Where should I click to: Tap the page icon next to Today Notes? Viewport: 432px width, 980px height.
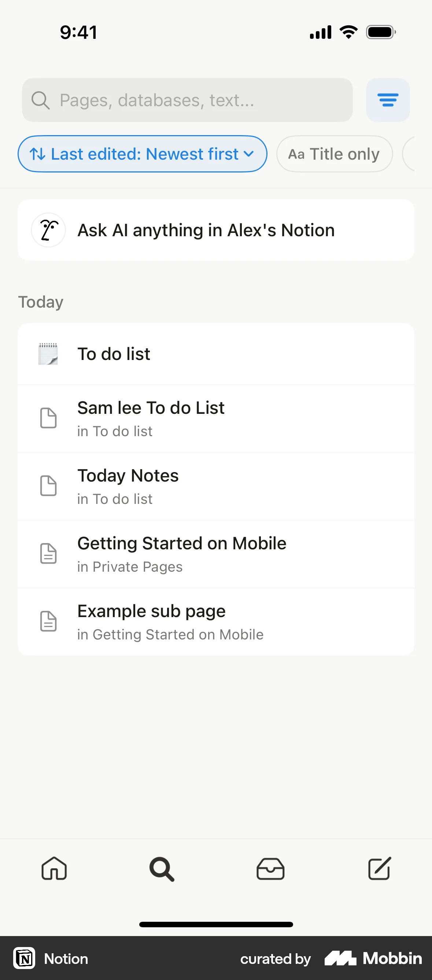pyautogui.click(x=48, y=486)
